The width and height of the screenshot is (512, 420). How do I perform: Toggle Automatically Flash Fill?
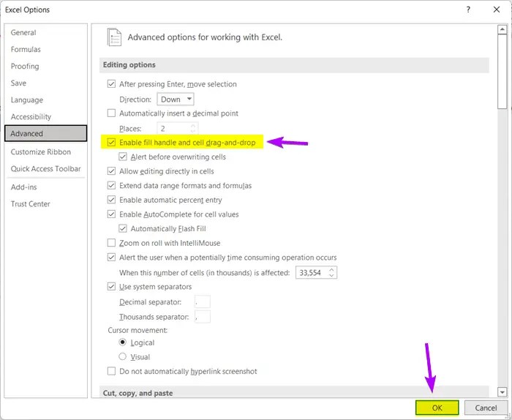tap(123, 228)
